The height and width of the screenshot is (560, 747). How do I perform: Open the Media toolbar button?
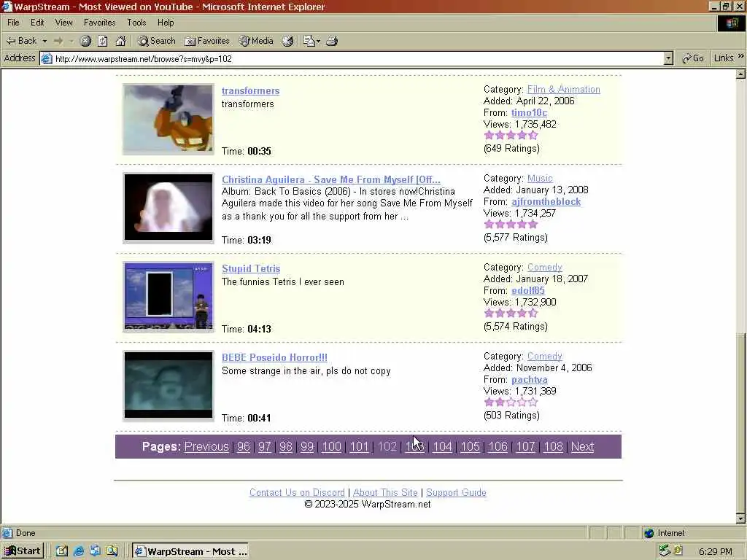point(256,41)
